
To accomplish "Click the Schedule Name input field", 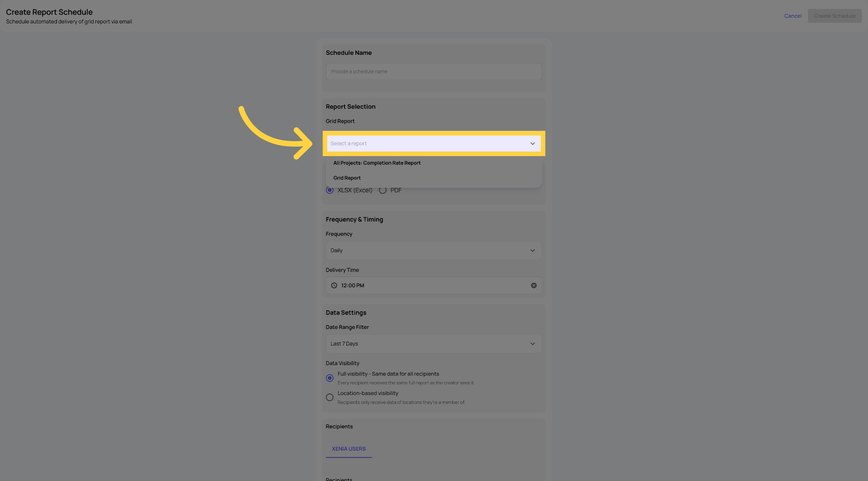I will point(434,71).
